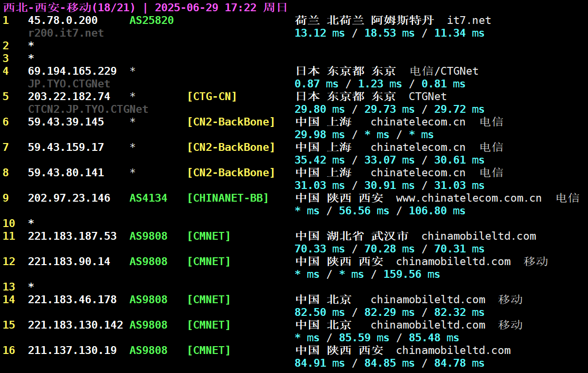
Task: Select IP address 221.183.46.178
Action: [x=72, y=299]
